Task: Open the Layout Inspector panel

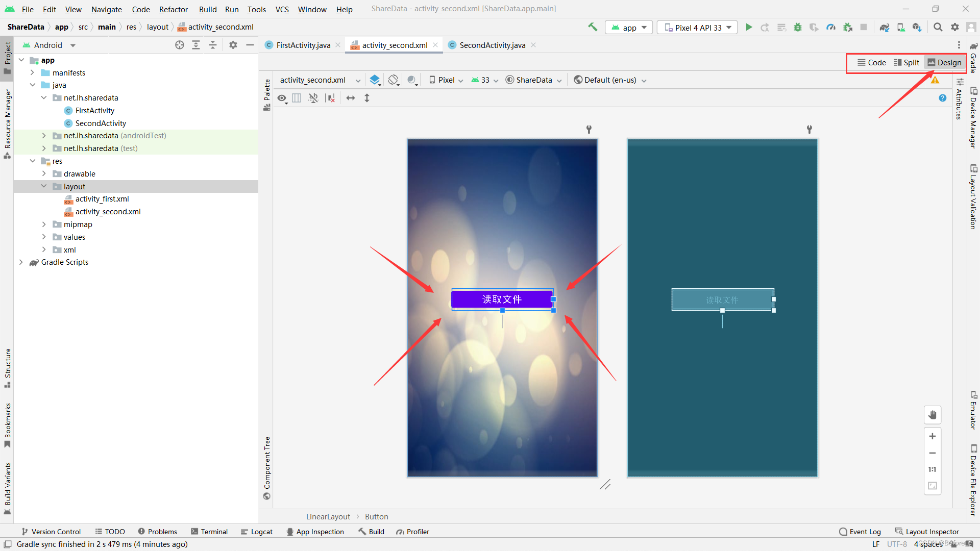Action: point(927,532)
